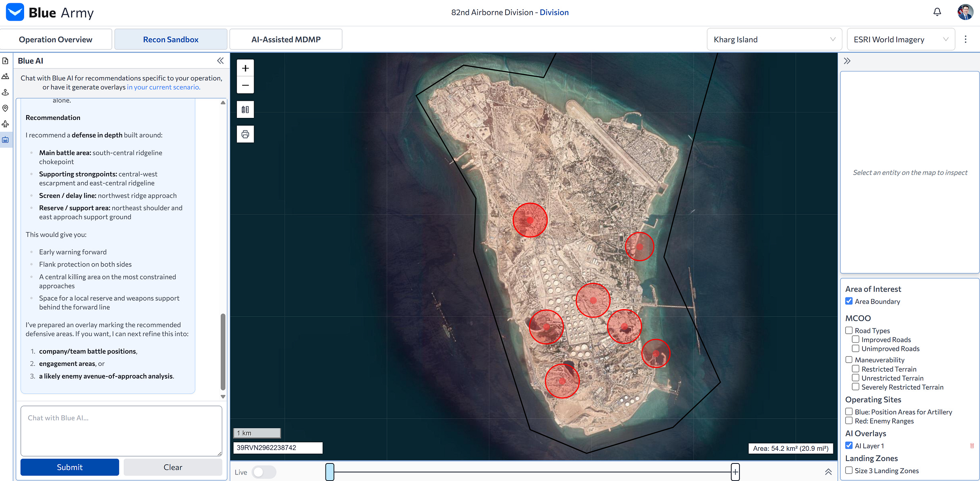980x481 pixels.
Task: Open the notifications bell
Action: click(937, 12)
